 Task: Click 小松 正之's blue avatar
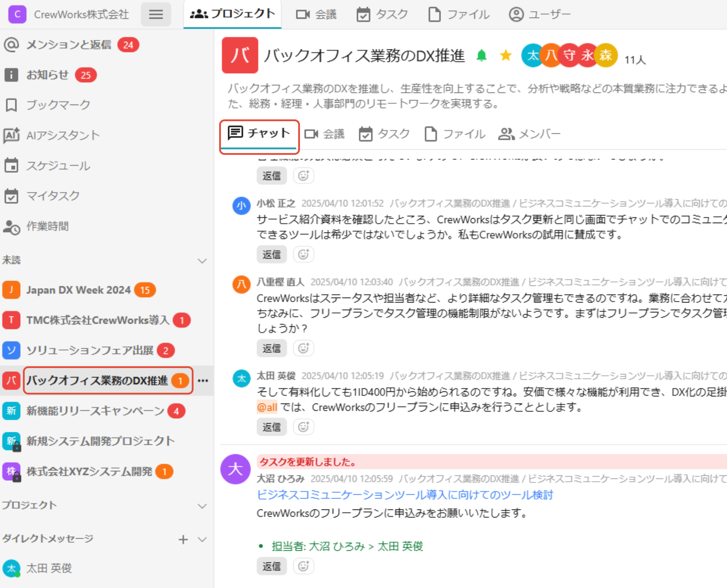point(242,206)
